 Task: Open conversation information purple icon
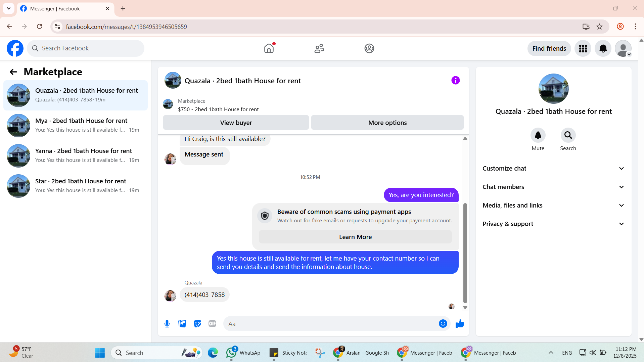(x=455, y=80)
